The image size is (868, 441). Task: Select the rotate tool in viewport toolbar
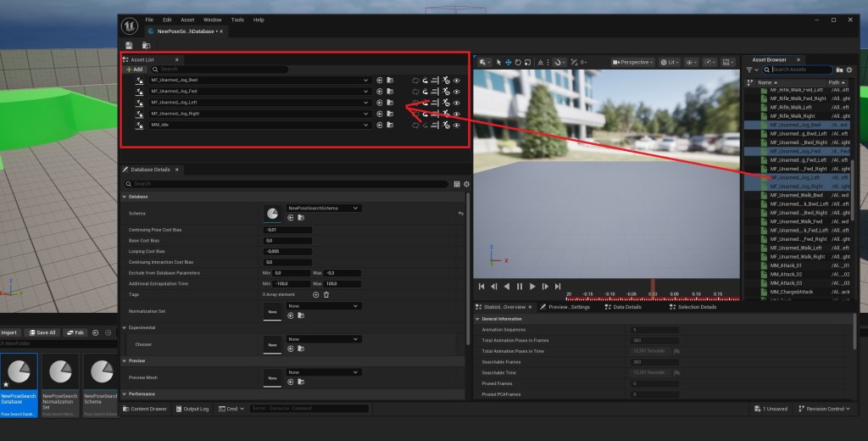(x=519, y=62)
